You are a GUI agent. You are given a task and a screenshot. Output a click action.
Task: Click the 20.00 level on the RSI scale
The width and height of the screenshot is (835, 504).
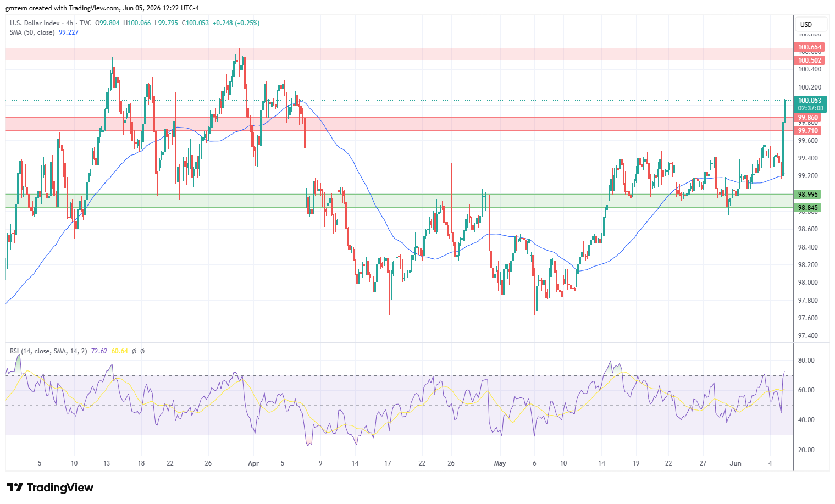(806, 450)
